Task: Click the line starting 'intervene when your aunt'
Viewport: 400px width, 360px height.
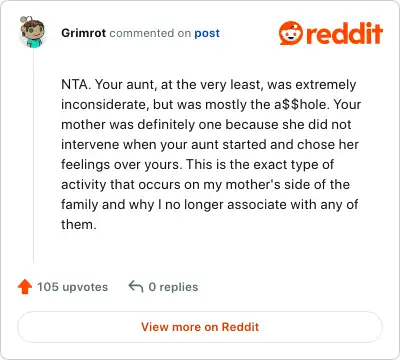Action: pyautogui.click(x=210, y=144)
